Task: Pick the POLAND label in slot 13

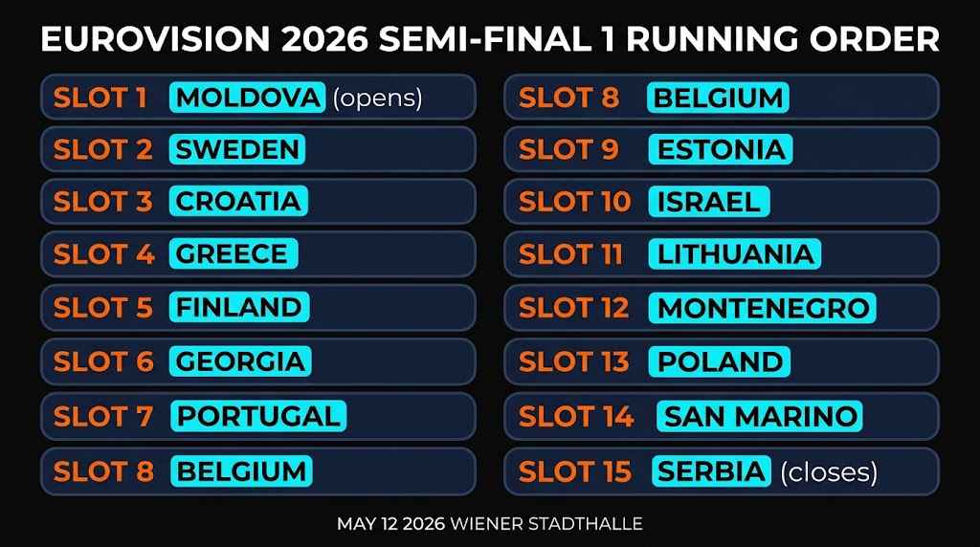Action: (720, 362)
